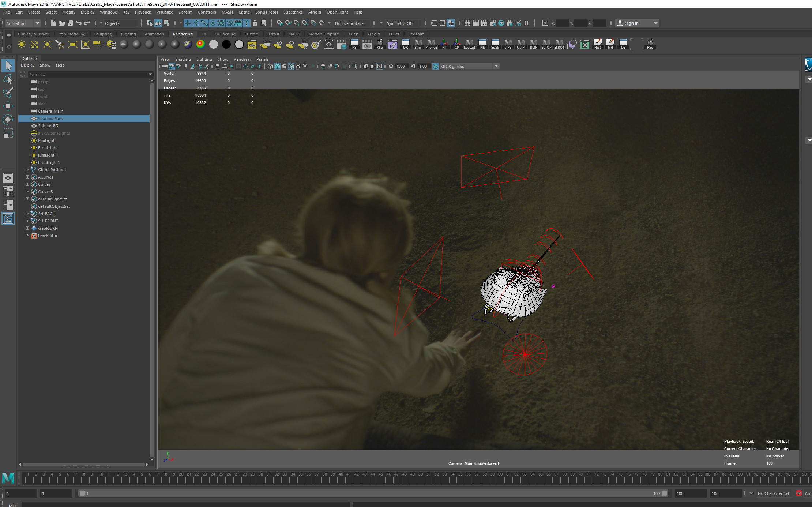Save the scene with floppy icon
The width and height of the screenshot is (812, 507).
[x=70, y=23]
